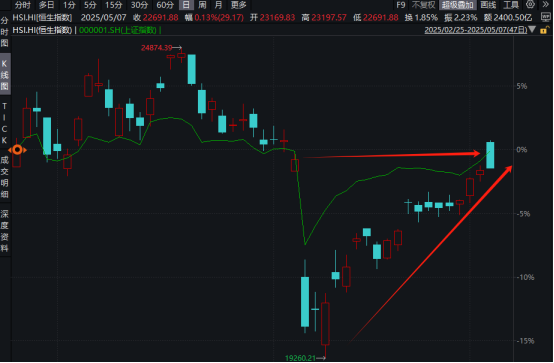The height and width of the screenshot is (363, 554).
Task: Open 成交明细 in left sidebar
Action: coord(5,177)
